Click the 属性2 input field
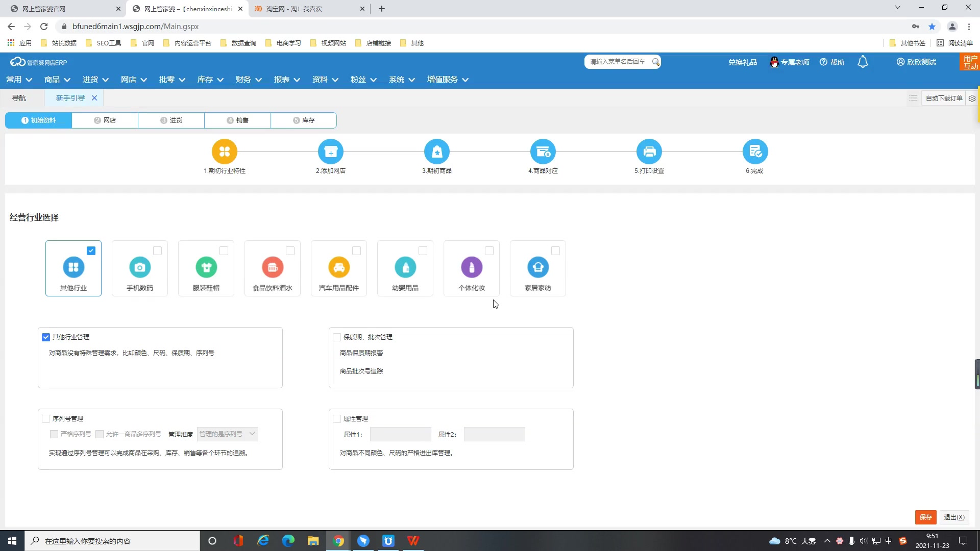 pyautogui.click(x=494, y=435)
